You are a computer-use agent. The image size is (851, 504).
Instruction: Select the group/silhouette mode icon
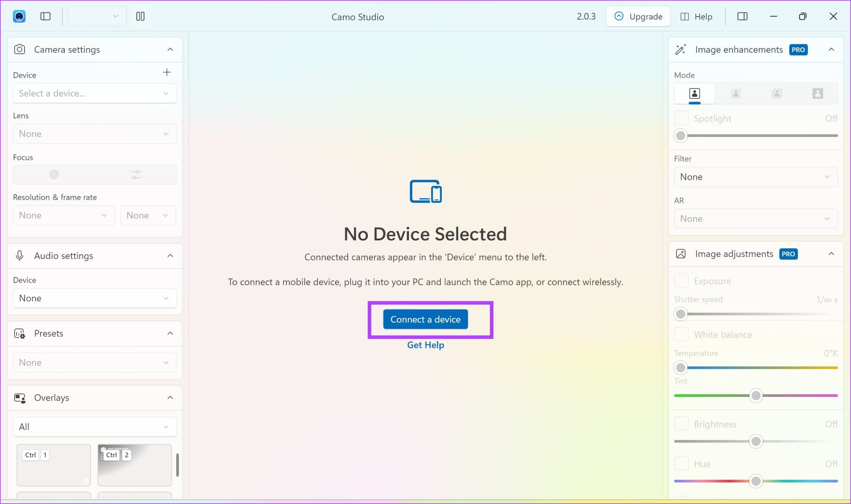coord(817,93)
